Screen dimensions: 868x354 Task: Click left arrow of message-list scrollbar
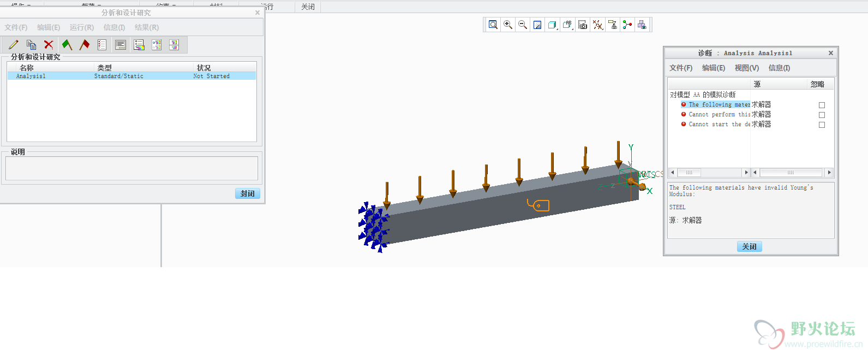pos(673,172)
